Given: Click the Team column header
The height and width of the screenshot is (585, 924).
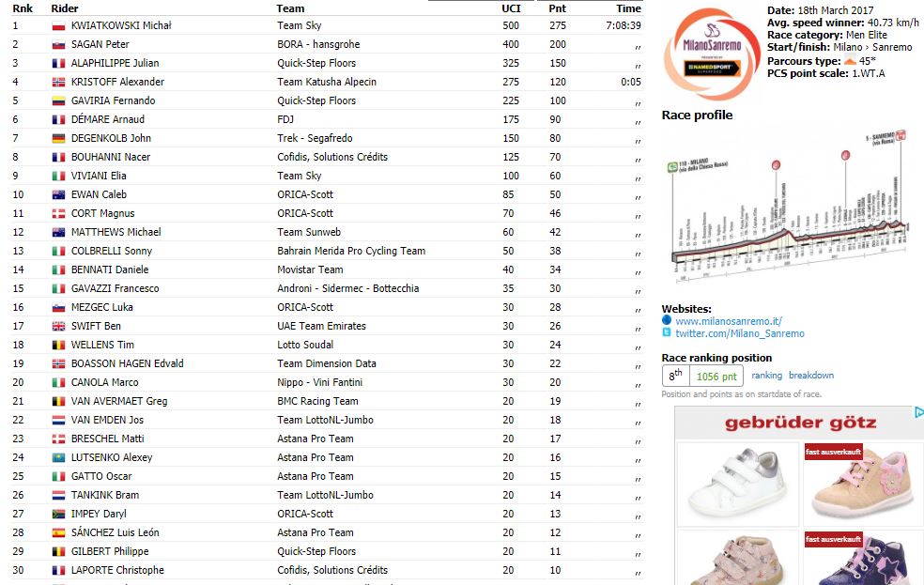Looking at the screenshot, I should click(290, 8).
